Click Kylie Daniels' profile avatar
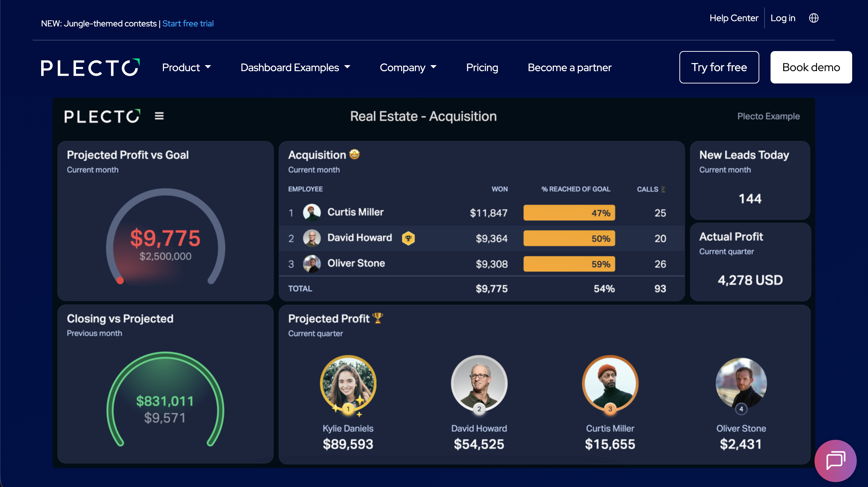Screen dimensions: 868x487 coord(348,383)
